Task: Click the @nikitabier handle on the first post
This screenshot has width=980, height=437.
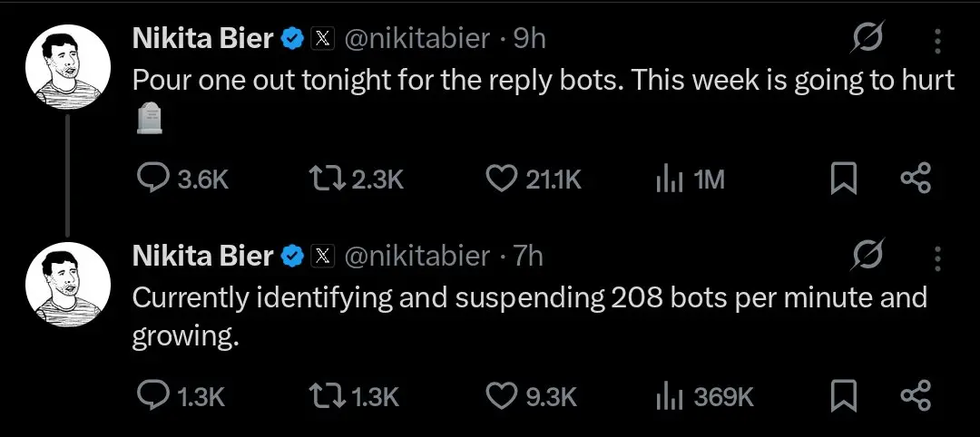Action: pyautogui.click(x=418, y=39)
